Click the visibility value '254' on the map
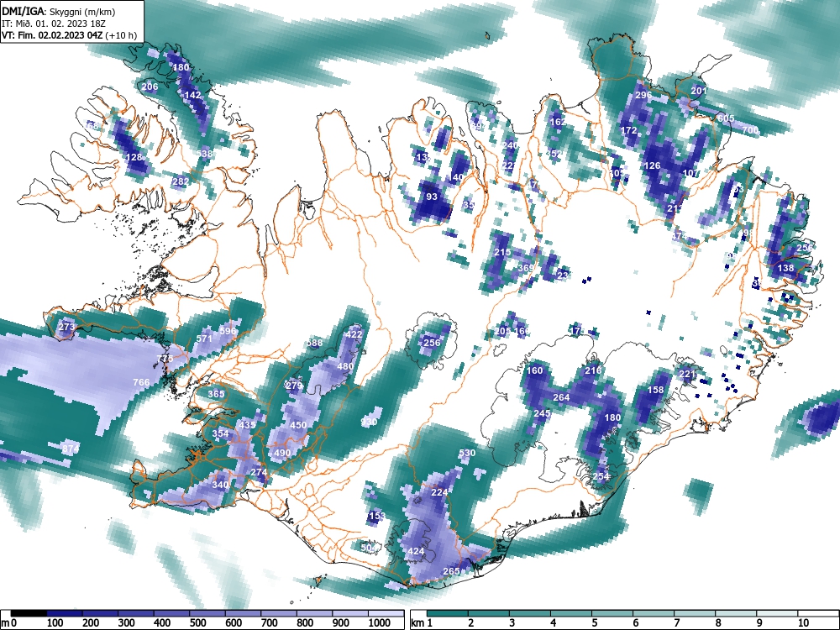Screen dimensions: 840x630 [x=601, y=477]
